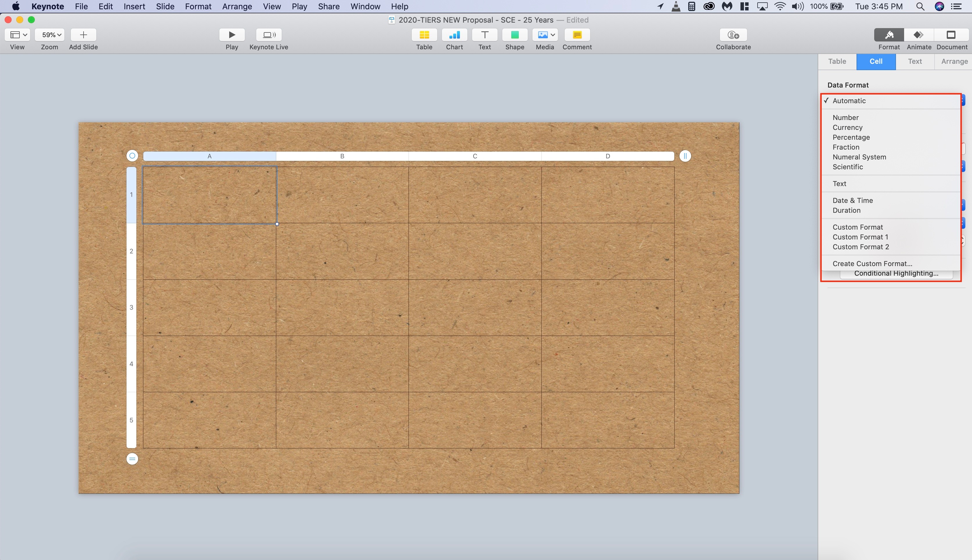
Task: Add a text box with the Text icon
Action: pyautogui.click(x=484, y=35)
